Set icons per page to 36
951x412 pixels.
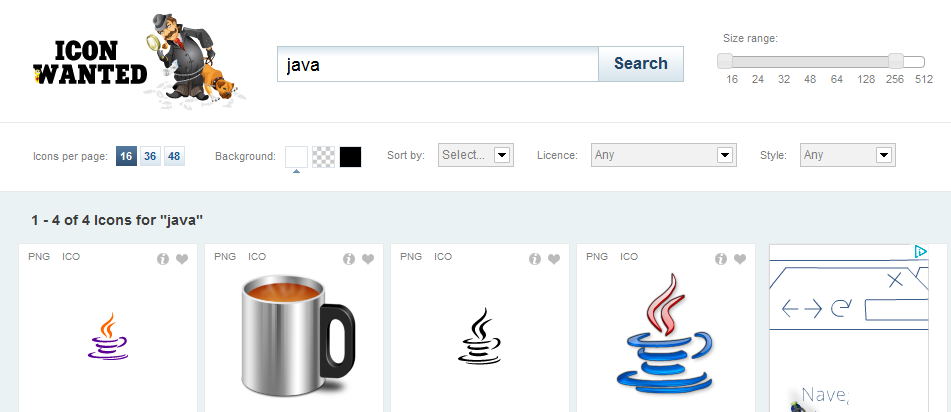pyautogui.click(x=150, y=156)
